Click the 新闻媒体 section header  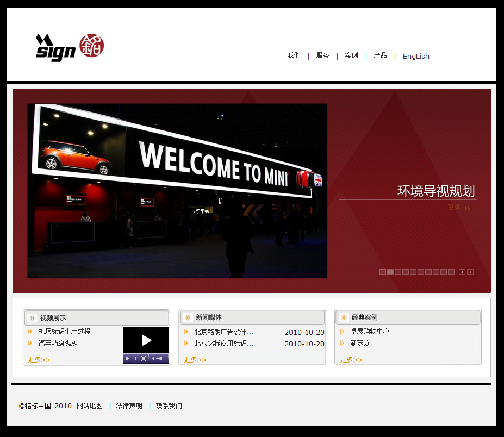[x=252, y=317]
